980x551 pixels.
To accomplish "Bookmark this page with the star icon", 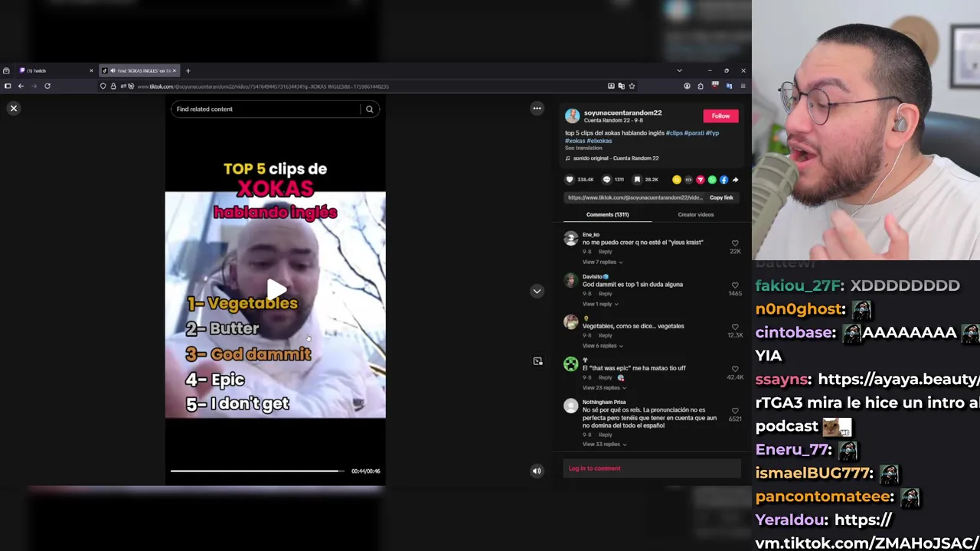I will coord(632,86).
